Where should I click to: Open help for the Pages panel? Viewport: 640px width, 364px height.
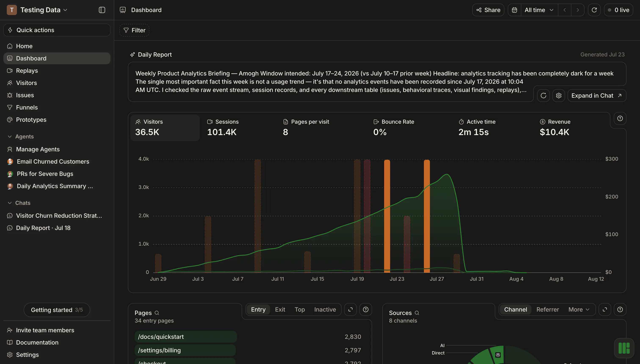click(x=366, y=309)
